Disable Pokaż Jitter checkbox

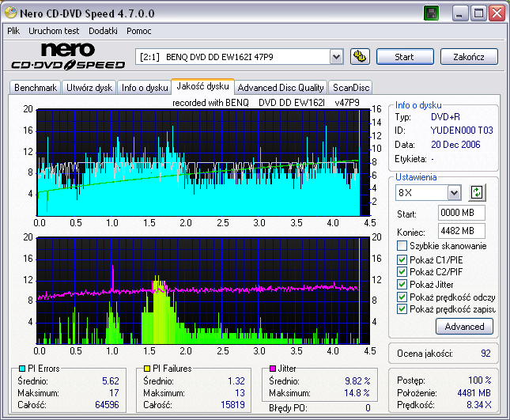pos(402,284)
